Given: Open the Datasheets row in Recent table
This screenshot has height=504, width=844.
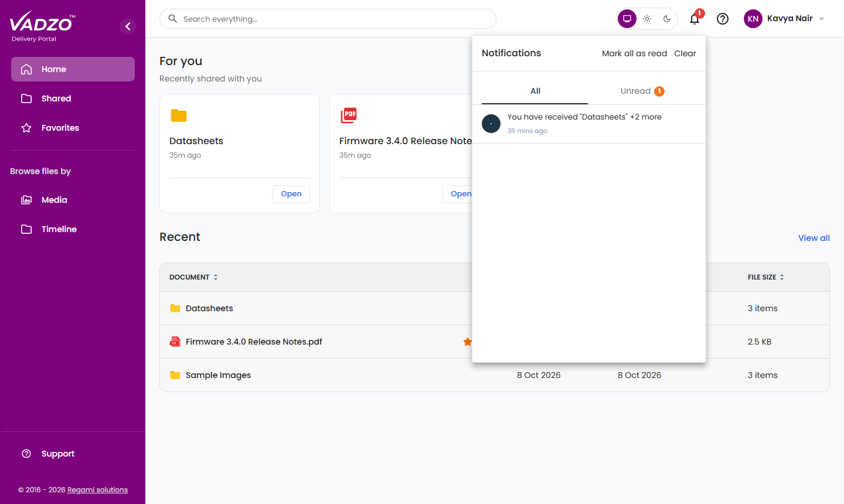Looking at the screenshot, I should click(495, 308).
